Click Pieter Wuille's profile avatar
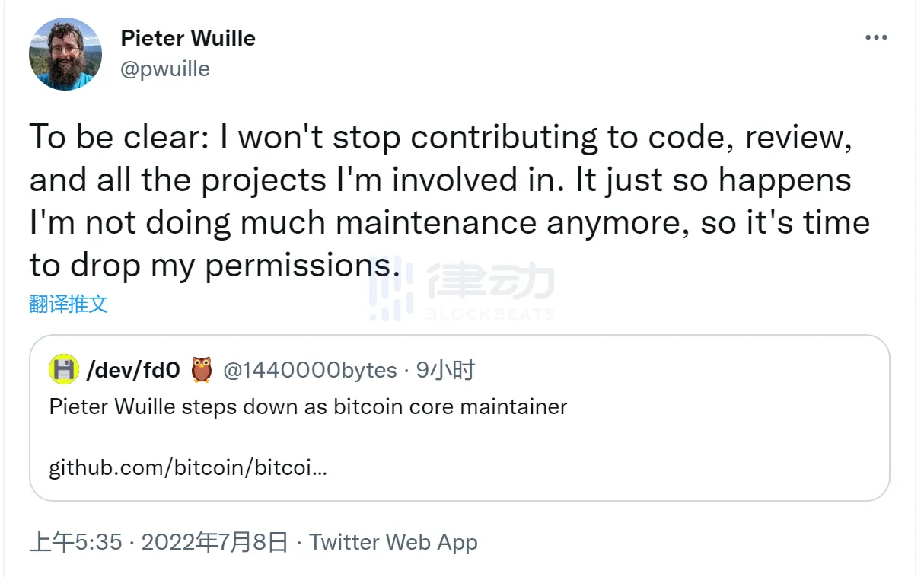924x577 pixels. click(x=65, y=53)
